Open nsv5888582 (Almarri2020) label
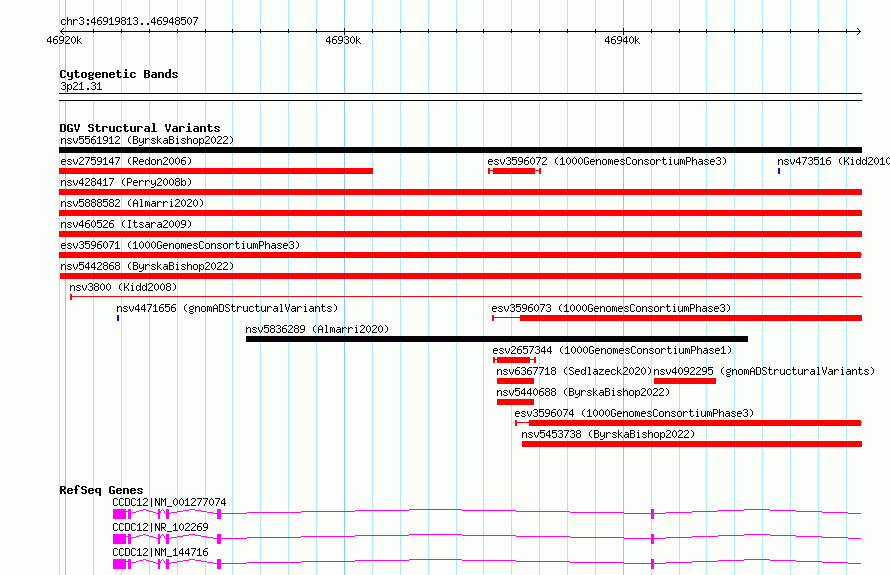Screen dimensions: 890x575 (x=132, y=203)
